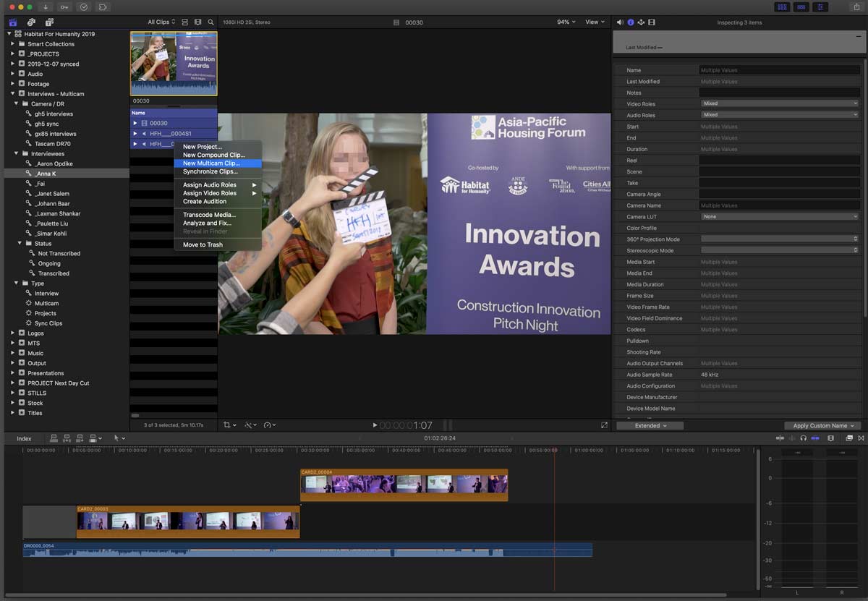Select the 00030 clip thumbnail in browser
868x601 pixels.
[174, 63]
